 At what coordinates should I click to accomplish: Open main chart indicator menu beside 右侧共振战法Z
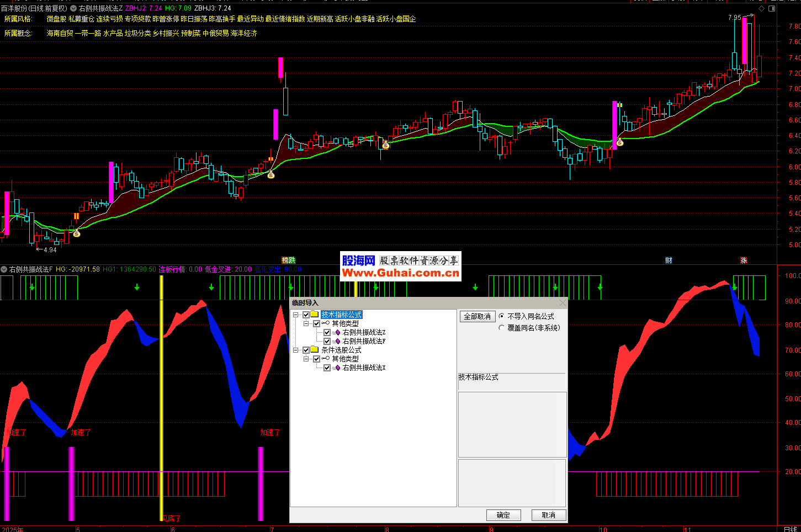pos(73,8)
